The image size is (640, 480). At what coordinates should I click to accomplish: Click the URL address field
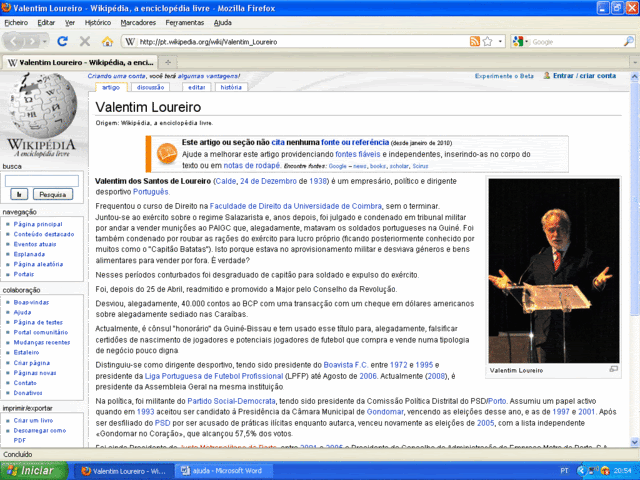303,41
